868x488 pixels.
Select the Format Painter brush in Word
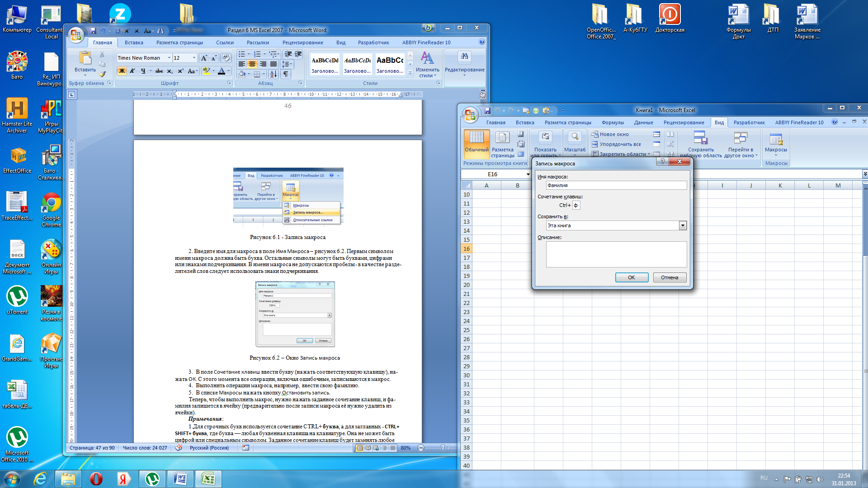tap(102, 74)
